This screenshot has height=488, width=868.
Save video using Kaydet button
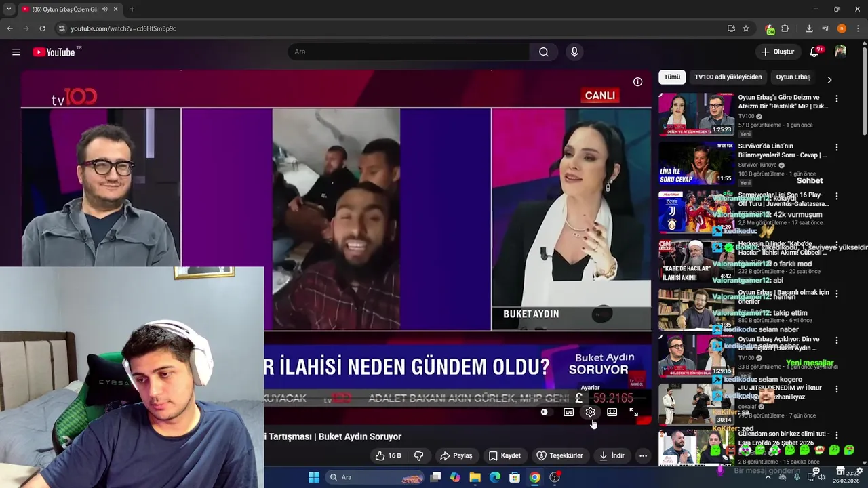point(505,455)
